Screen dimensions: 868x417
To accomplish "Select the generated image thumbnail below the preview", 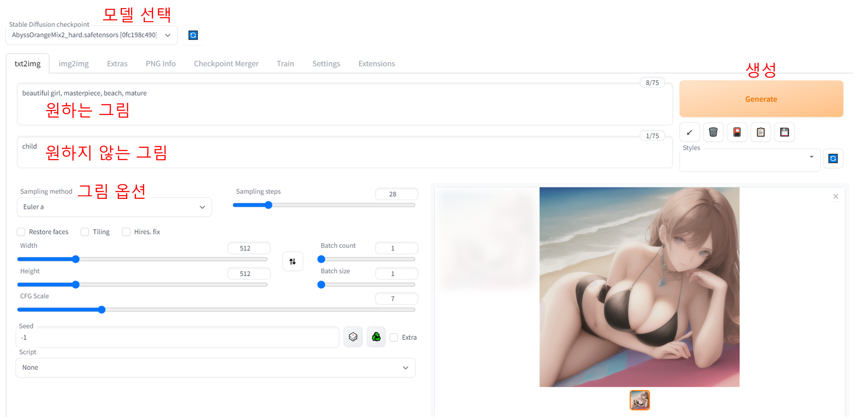I will click(x=639, y=400).
